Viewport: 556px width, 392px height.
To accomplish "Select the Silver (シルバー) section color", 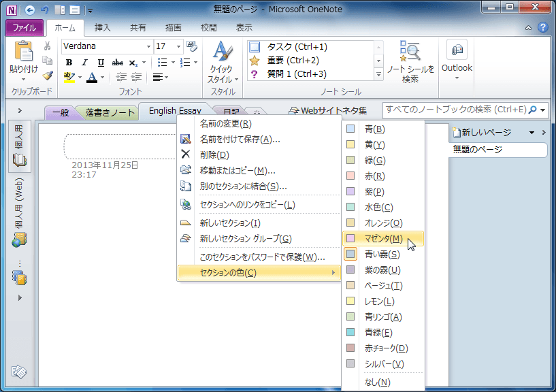I will click(383, 363).
